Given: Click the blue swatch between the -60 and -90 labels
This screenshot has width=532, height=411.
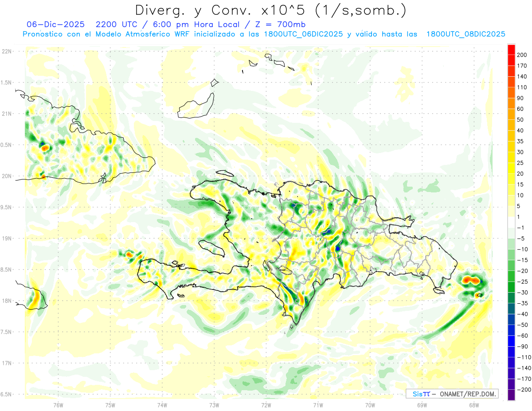Looking at the screenshot, I should 511,341.
